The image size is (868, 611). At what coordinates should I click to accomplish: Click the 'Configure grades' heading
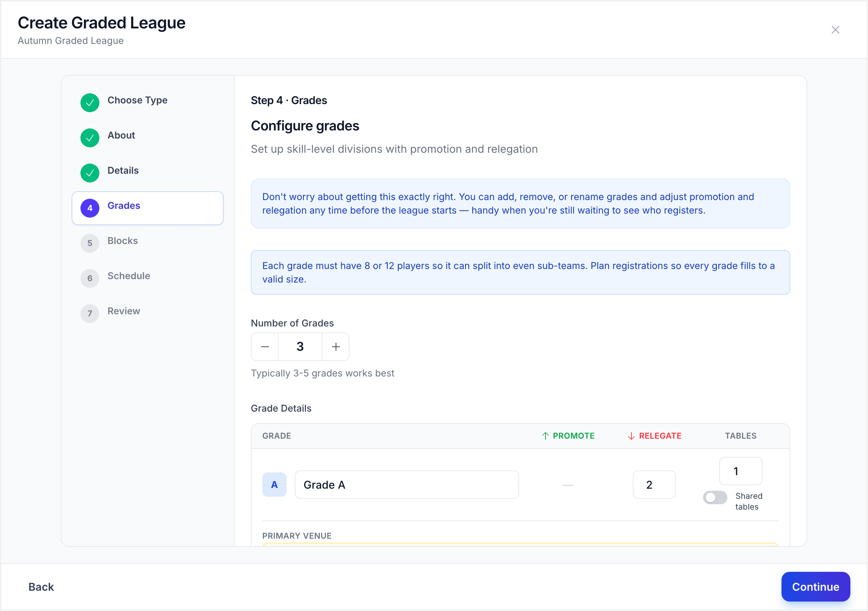305,126
